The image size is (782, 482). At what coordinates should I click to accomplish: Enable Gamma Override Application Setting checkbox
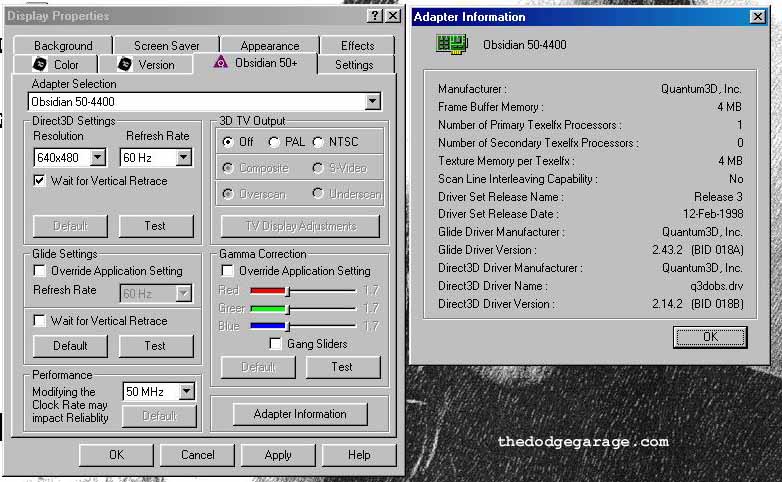click(x=227, y=270)
